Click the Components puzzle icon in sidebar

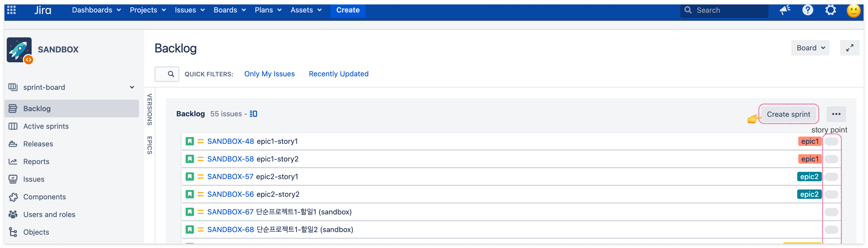13,197
